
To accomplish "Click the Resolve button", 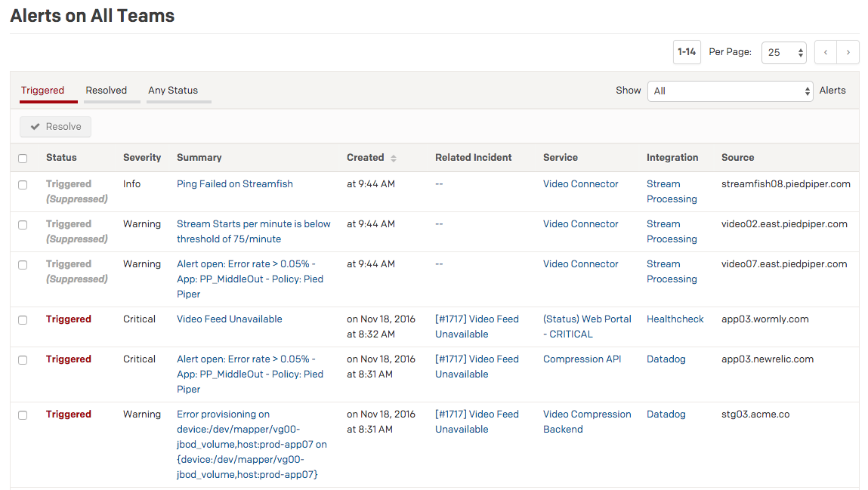I will 55,127.
